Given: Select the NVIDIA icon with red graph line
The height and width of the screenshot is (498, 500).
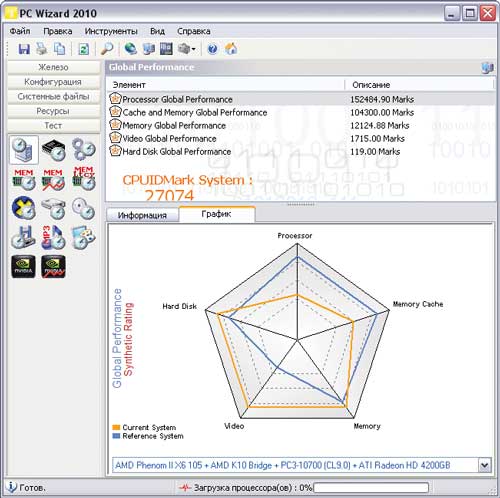Looking at the screenshot, I should pos(53,267).
